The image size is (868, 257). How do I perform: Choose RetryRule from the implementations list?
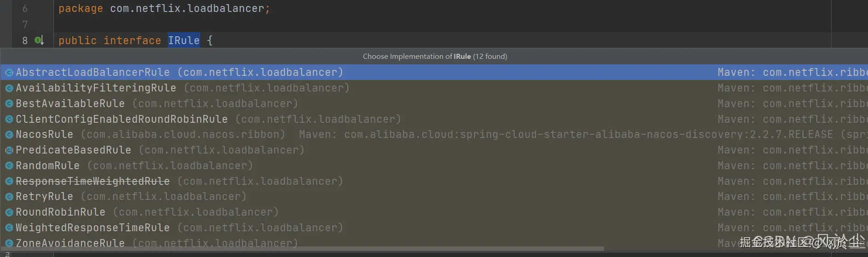pyautogui.click(x=44, y=197)
